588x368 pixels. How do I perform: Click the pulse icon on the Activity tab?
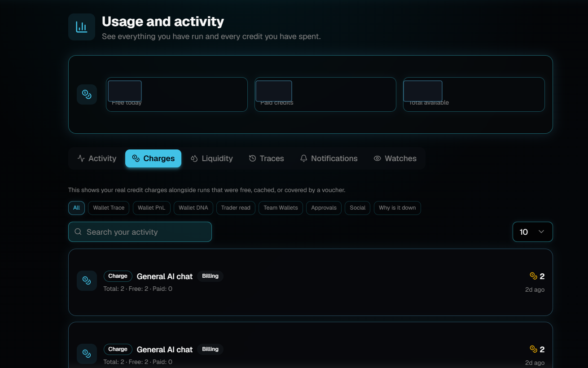click(81, 158)
